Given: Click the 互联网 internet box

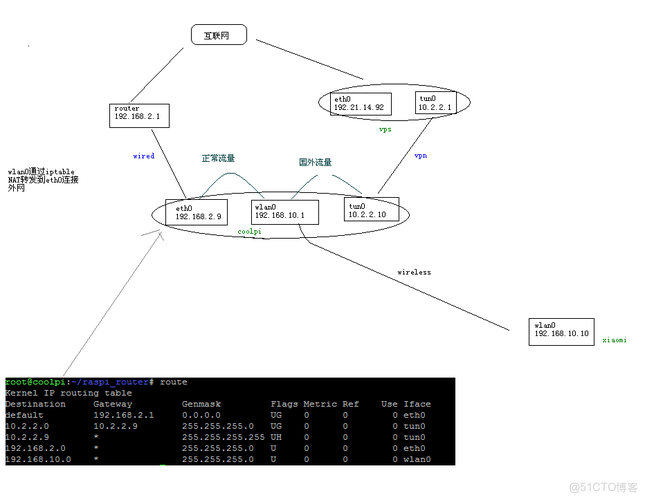Looking at the screenshot, I should 218,35.
